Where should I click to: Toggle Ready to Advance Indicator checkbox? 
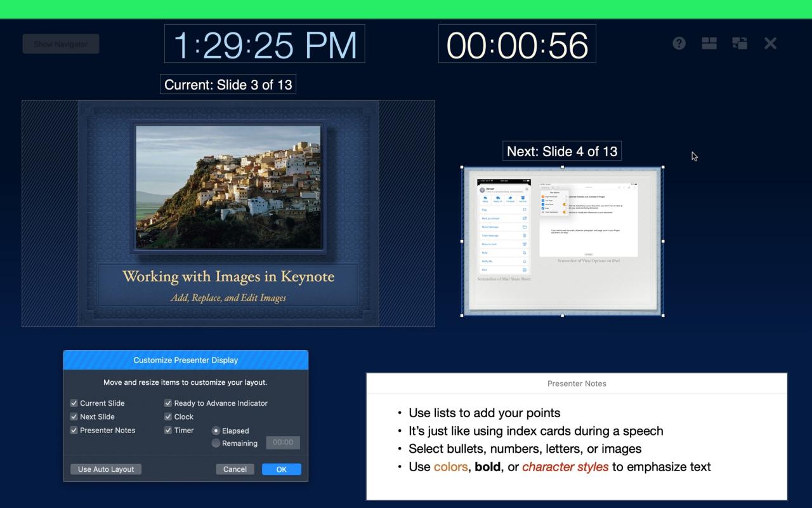168,403
